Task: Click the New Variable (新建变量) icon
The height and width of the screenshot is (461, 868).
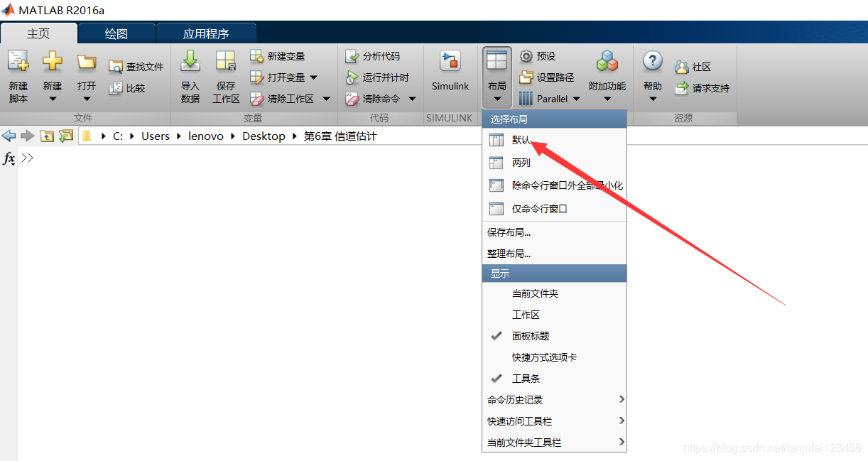Action: point(257,56)
